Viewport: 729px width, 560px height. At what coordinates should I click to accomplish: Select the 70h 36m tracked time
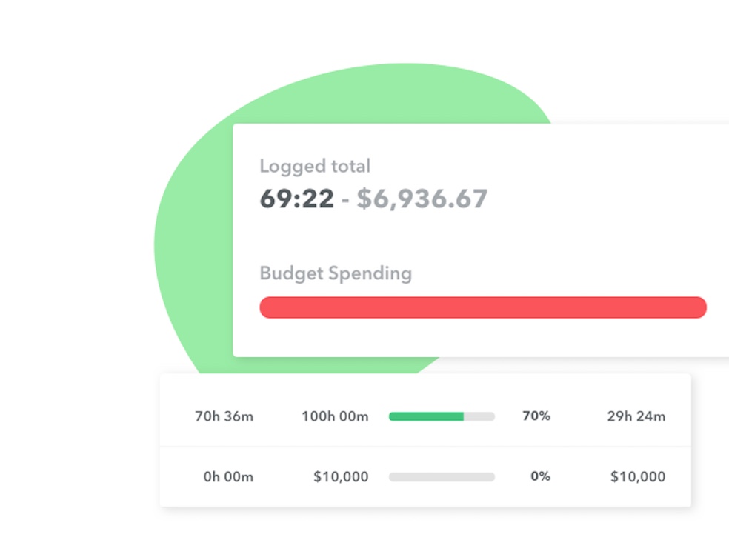coord(224,416)
